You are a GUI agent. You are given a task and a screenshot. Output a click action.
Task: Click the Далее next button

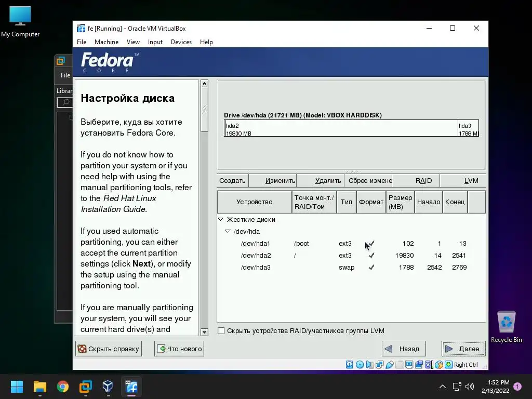(x=463, y=349)
